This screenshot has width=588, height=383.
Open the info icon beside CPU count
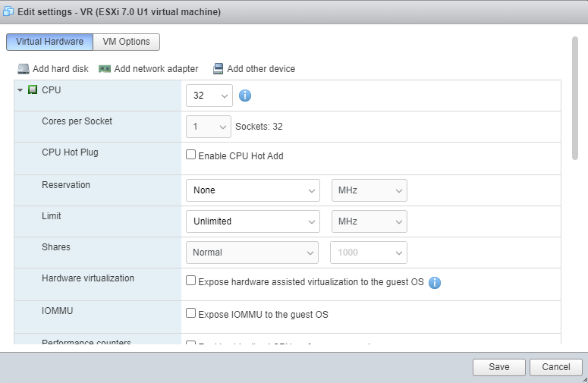(x=245, y=96)
